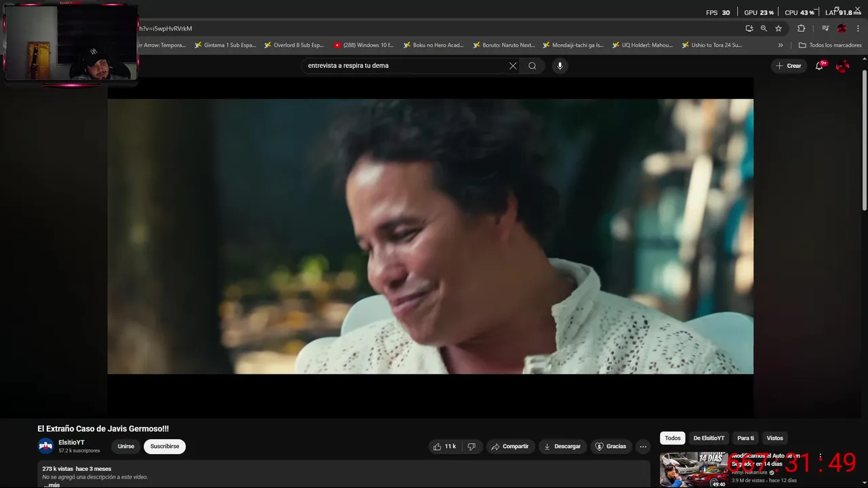The image size is (868, 488).
Task: Clear the YouTube search box text
Action: pyautogui.click(x=513, y=66)
